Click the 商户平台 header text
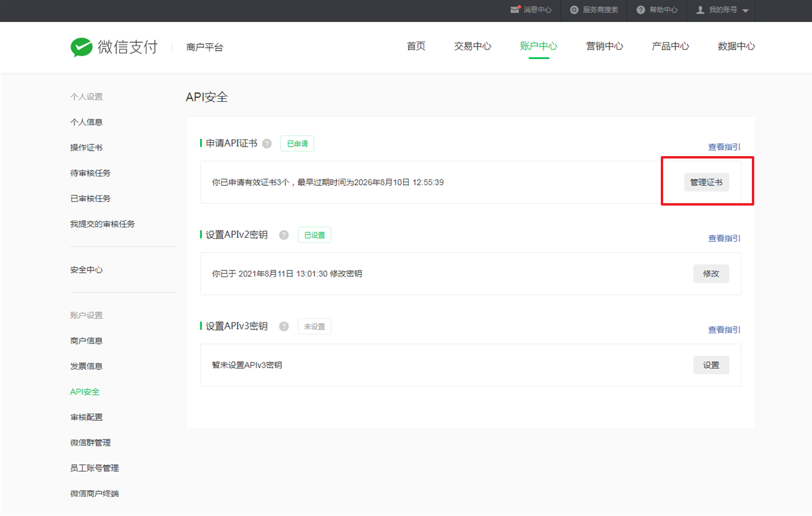The height and width of the screenshot is (516, 812). click(x=205, y=47)
